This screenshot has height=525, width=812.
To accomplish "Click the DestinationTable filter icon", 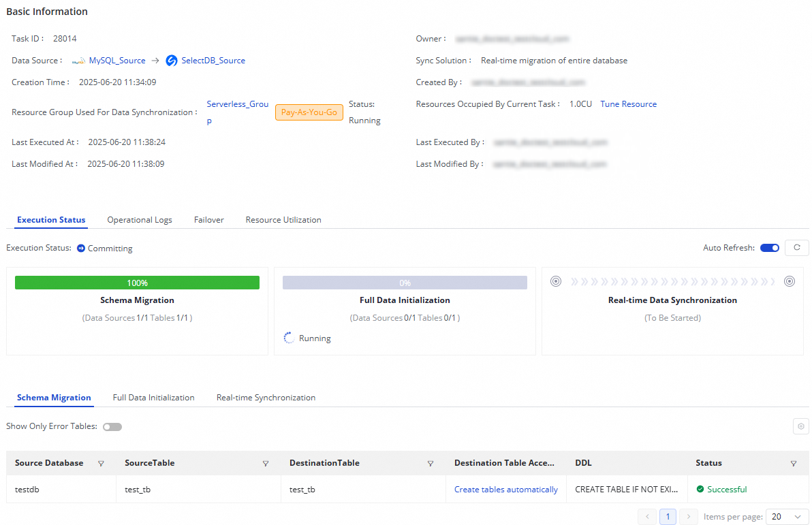I will [x=431, y=463].
